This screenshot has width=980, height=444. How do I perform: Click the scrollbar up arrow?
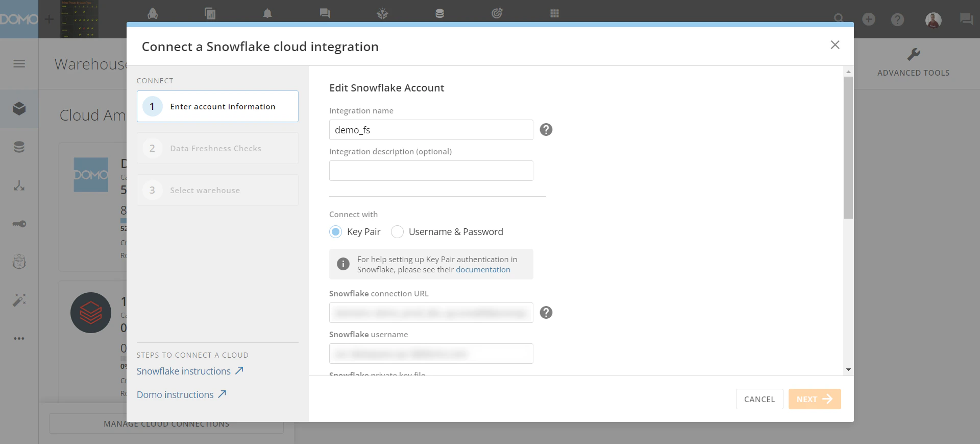[x=848, y=72]
